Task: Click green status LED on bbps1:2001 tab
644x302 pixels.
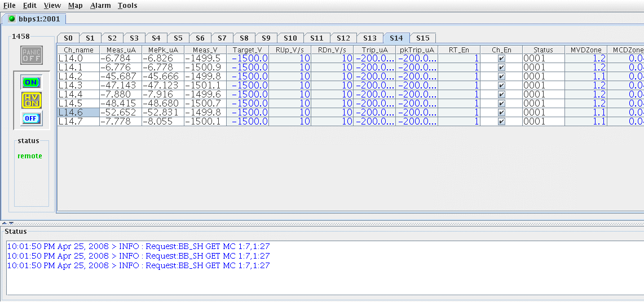Action: (x=12, y=19)
